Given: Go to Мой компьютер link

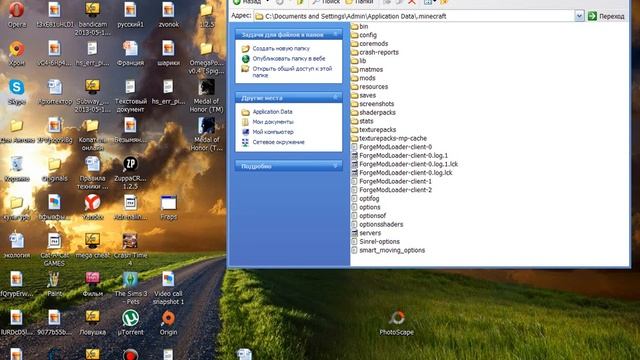Looking at the screenshot, I should [273, 132].
